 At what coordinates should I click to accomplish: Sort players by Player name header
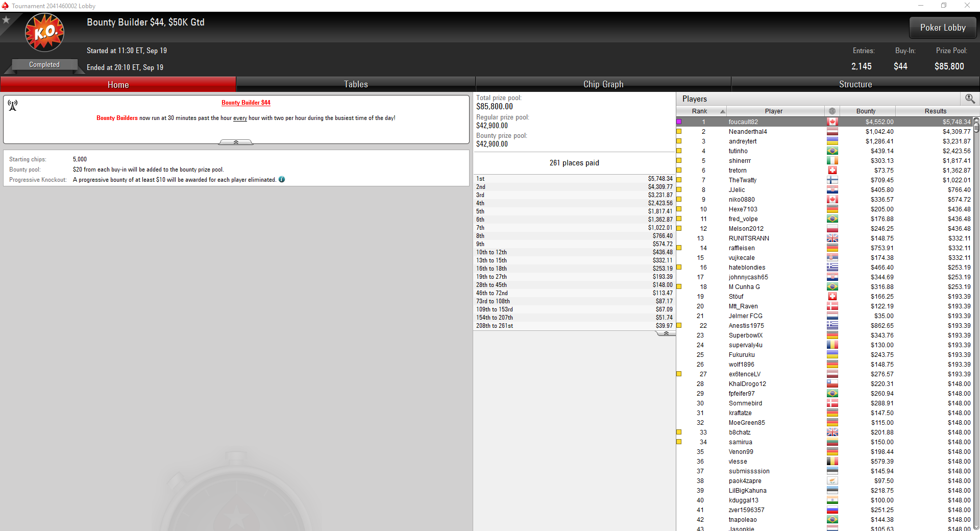pos(775,111)
